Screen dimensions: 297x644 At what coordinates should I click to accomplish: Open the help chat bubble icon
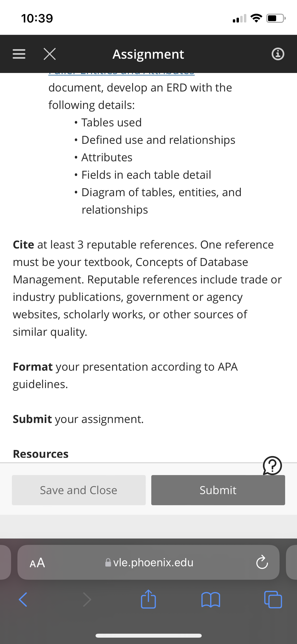(272, 465)
